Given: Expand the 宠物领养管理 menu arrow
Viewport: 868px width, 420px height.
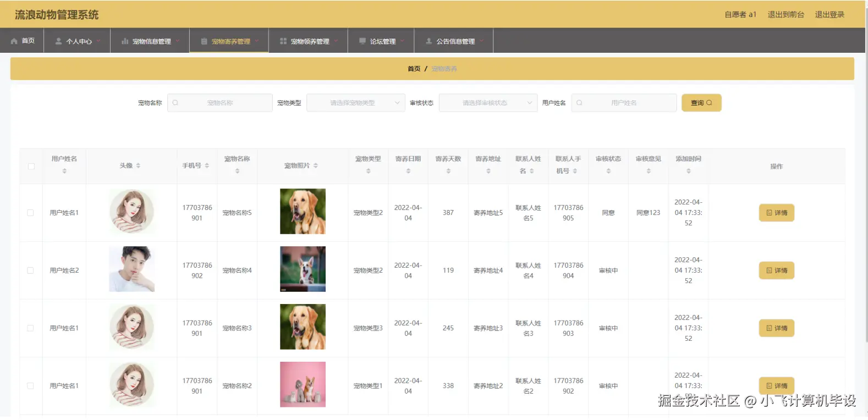Looking at the screenshot, I should coord(336,41).
